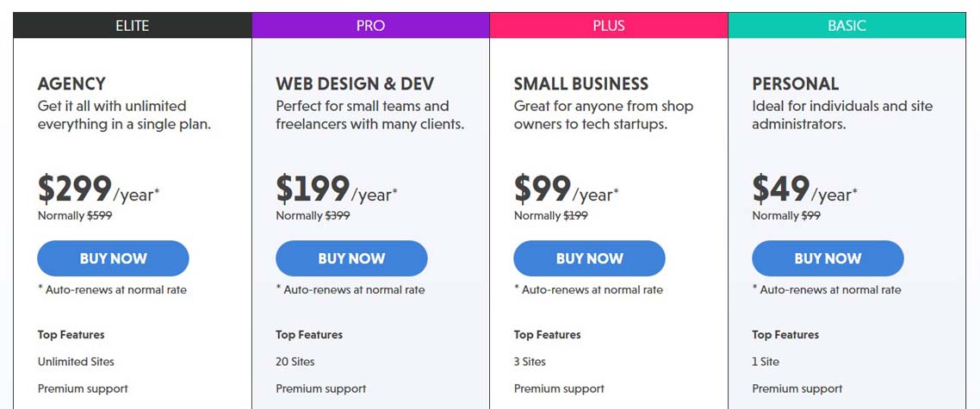
Task: Select the teal BASIC plan header
Action: coord(847,26)
